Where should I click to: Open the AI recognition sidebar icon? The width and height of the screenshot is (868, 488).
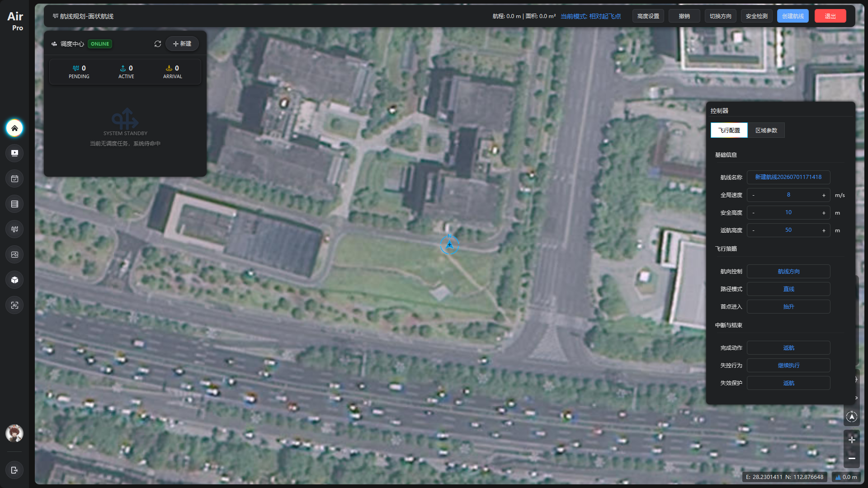pos(14,305)
